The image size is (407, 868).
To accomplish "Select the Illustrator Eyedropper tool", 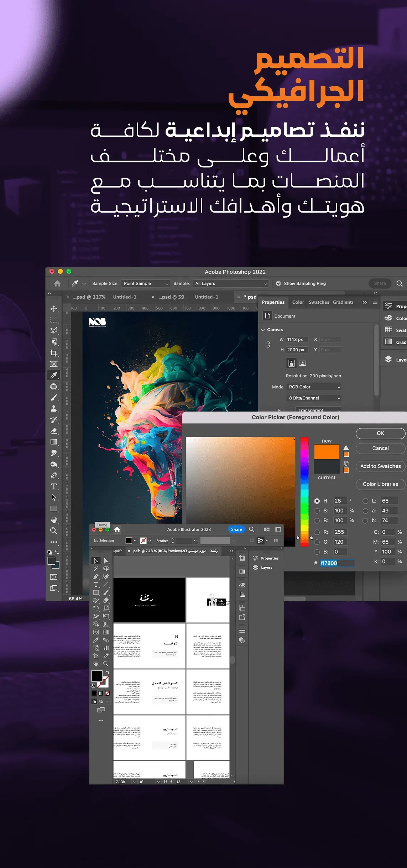I will click(x=96, y=640).
